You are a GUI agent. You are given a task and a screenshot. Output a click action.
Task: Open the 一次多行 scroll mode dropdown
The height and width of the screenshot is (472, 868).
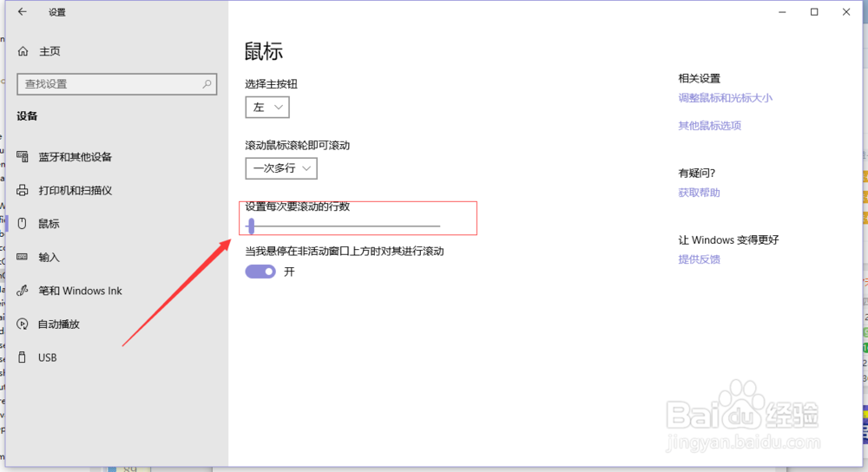(281, 168)
